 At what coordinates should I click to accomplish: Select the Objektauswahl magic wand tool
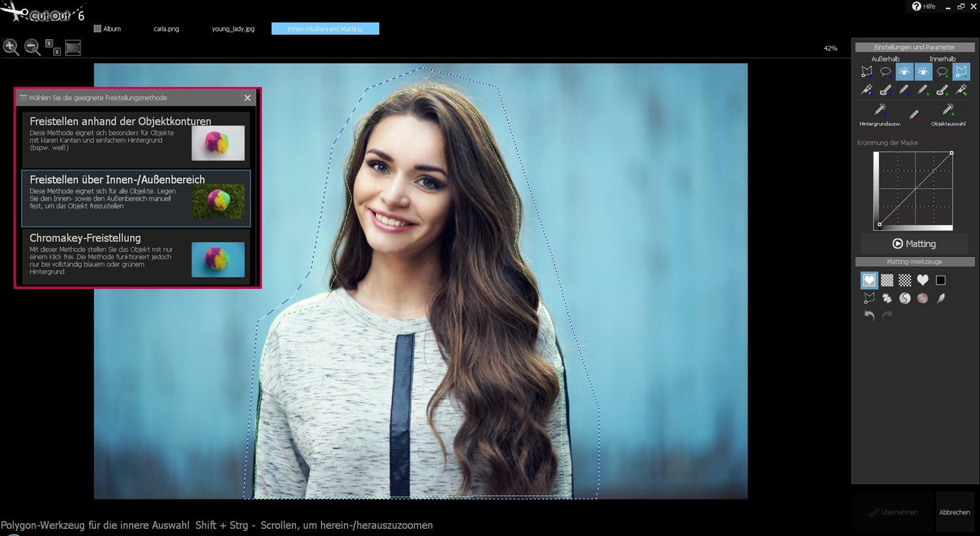tap(948, 110)
